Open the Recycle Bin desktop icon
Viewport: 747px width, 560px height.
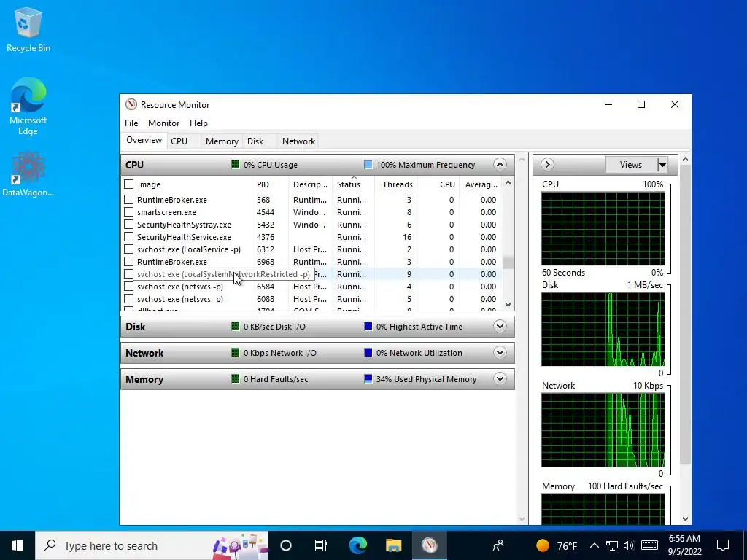click(28, 29)
